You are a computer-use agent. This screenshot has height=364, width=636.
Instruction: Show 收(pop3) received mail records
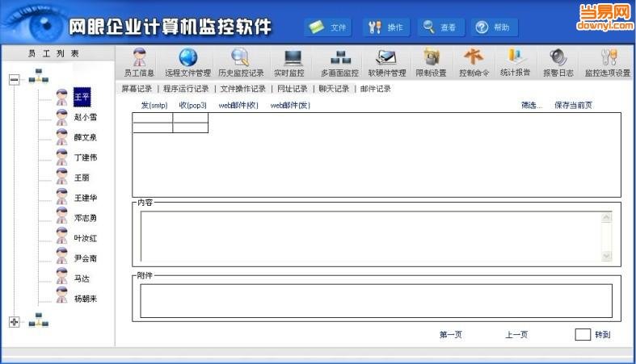[x=192, y=105]
